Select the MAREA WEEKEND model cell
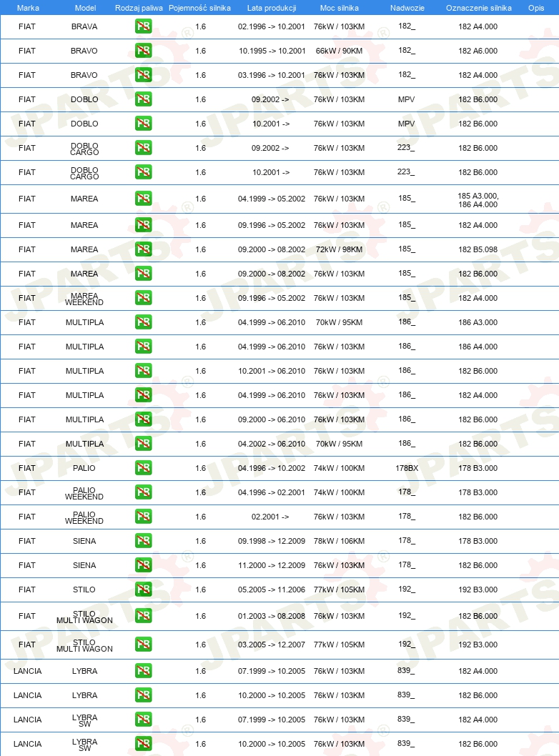This screenshot has height=756, width=559. pyautogui.click(x=84, y=299)
